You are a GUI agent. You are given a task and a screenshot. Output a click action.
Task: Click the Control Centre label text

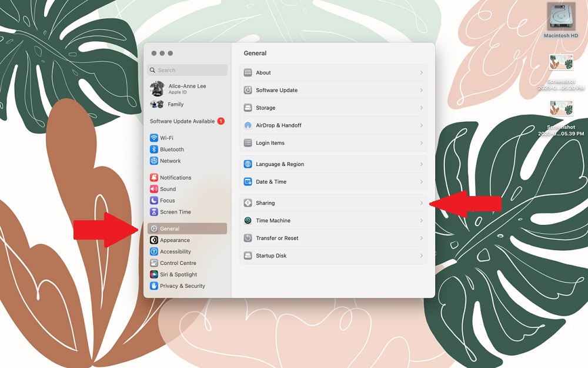[x=178, y=263]
